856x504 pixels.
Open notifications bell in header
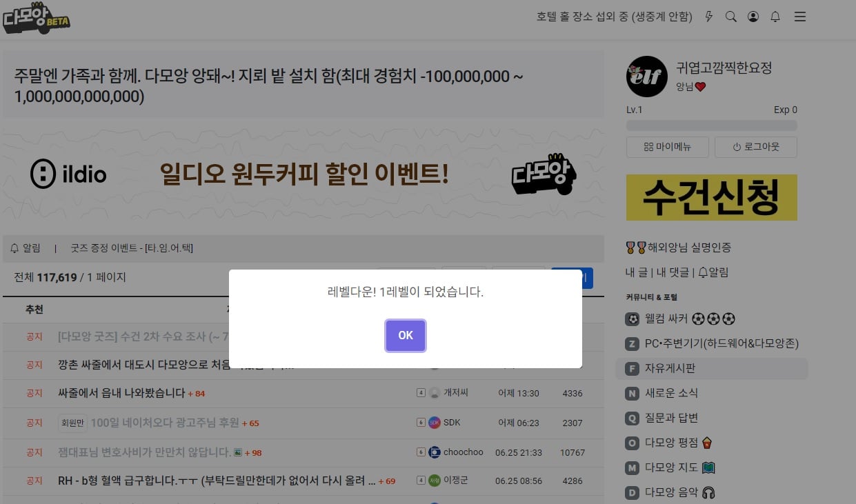775,17
